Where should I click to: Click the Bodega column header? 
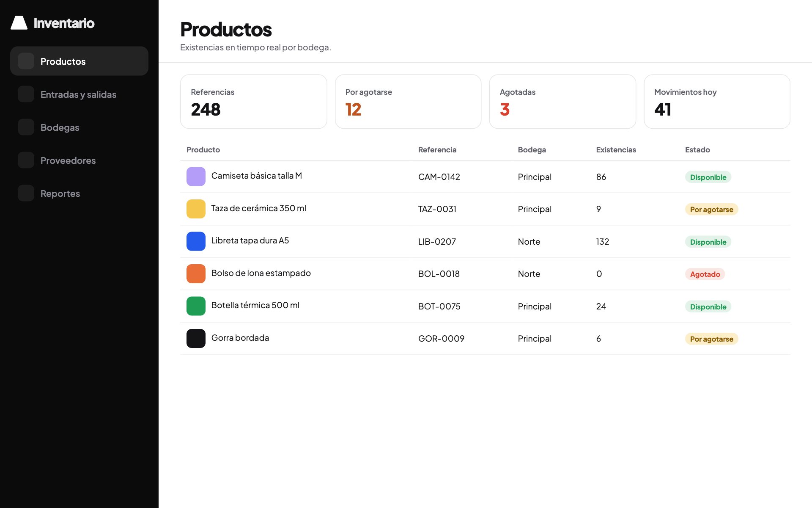[x=532, y=149]
